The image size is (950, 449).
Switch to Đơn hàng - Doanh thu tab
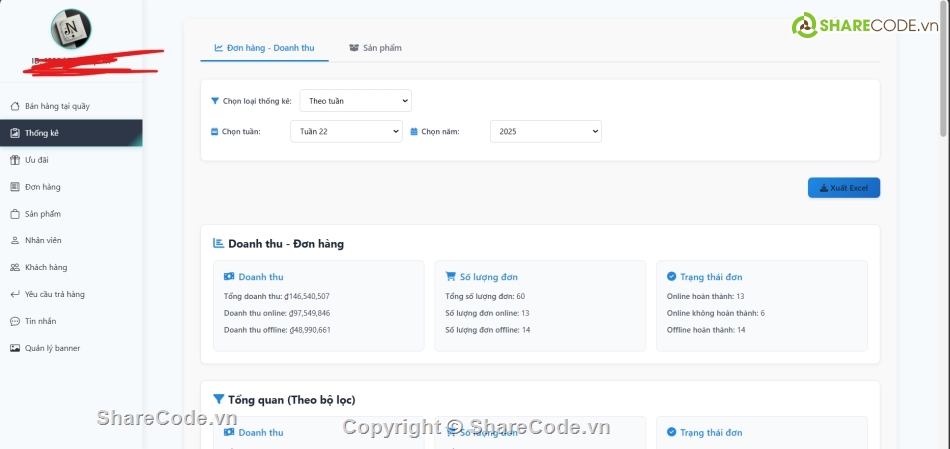[x=264, y=48]
